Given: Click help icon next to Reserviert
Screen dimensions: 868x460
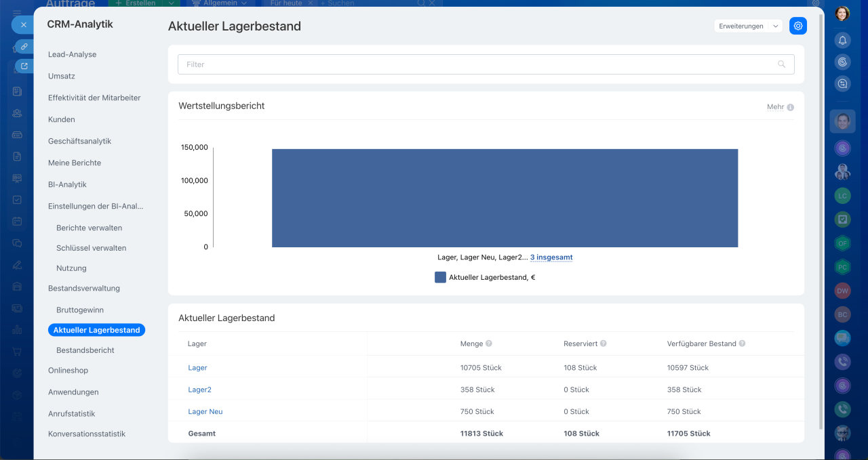Looking at the screenshot, I should click(604, 343).
